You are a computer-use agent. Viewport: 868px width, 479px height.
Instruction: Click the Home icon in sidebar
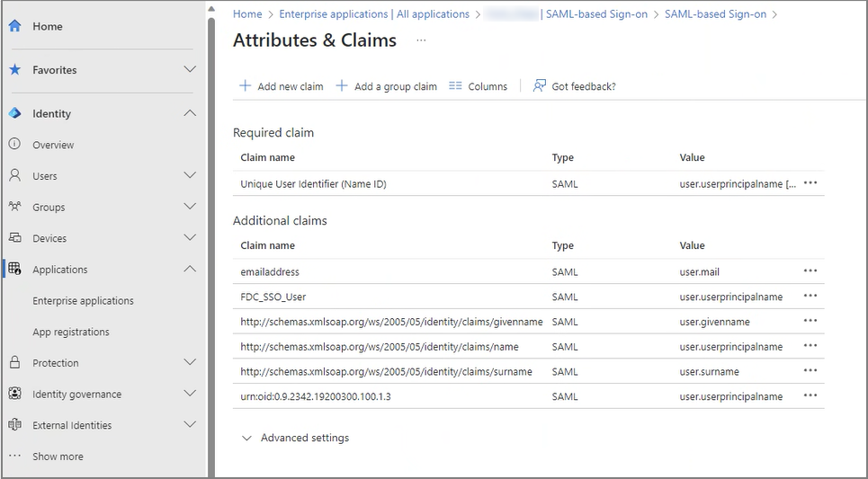[14, 26]
